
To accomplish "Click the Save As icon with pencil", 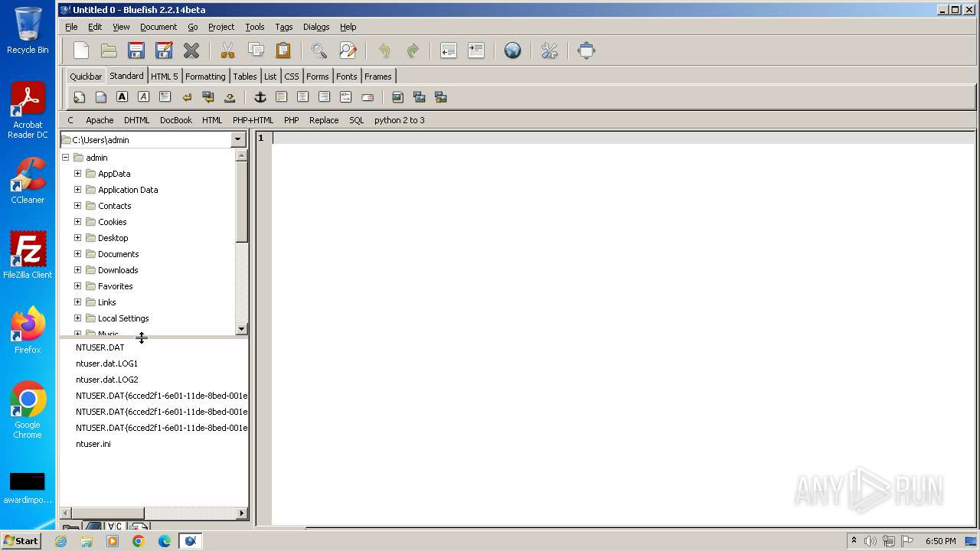I will (164, 51).
